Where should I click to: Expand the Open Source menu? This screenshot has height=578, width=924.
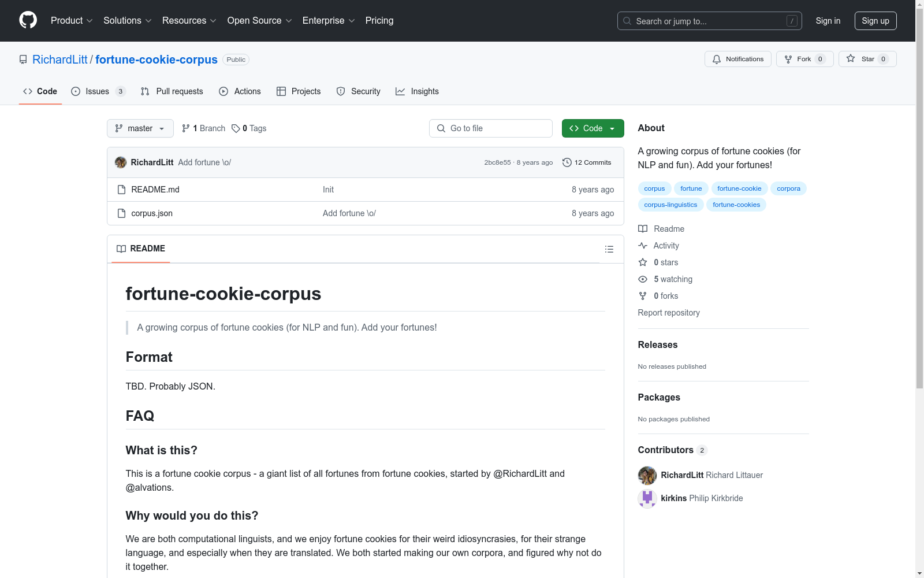[260, 21]
